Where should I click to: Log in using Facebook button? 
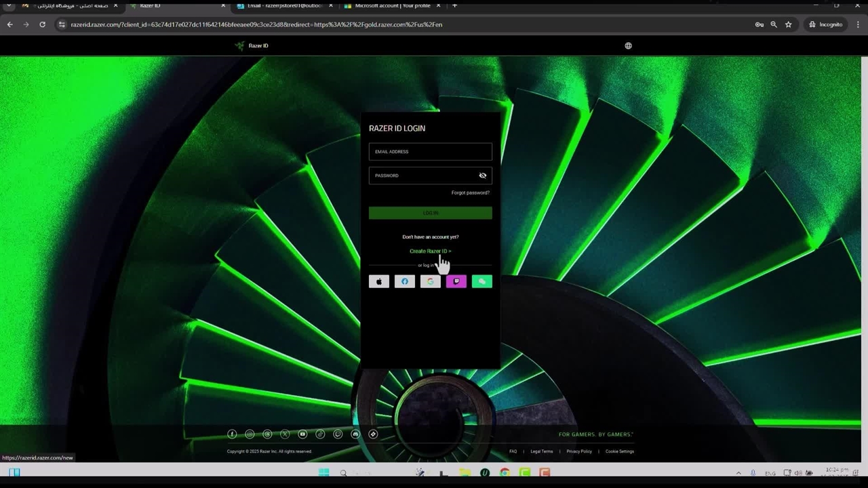(405, 281)
